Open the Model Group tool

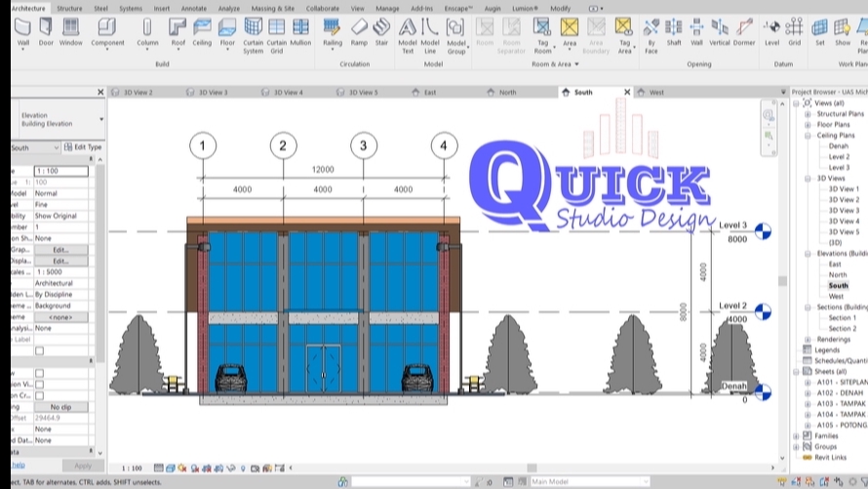(456, 36)
